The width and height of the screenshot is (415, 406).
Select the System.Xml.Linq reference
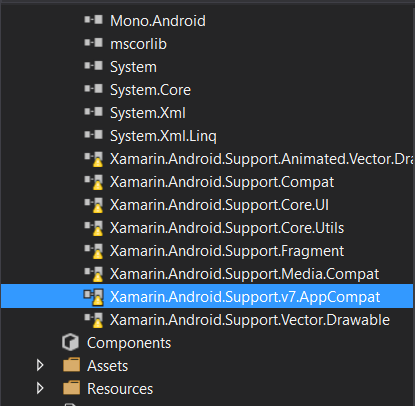[163, 136]
